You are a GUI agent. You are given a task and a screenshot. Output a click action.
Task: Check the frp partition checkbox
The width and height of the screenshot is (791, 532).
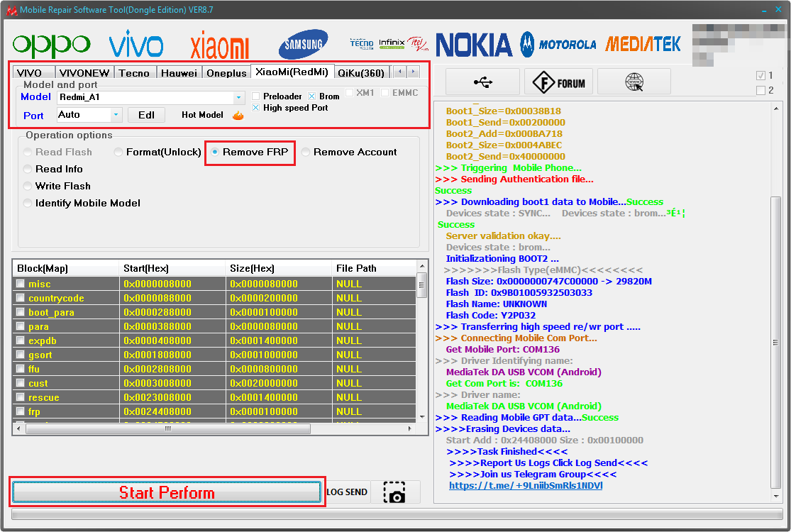pos(21,411)
